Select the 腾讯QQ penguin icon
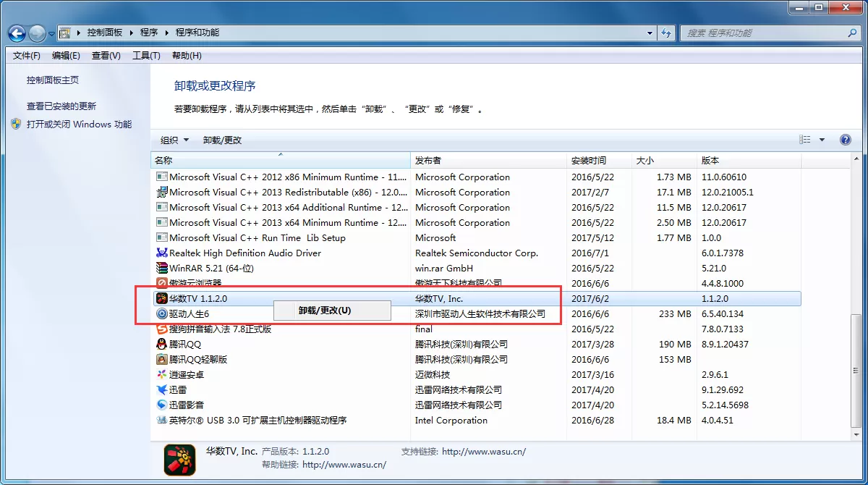 point(162,345)
